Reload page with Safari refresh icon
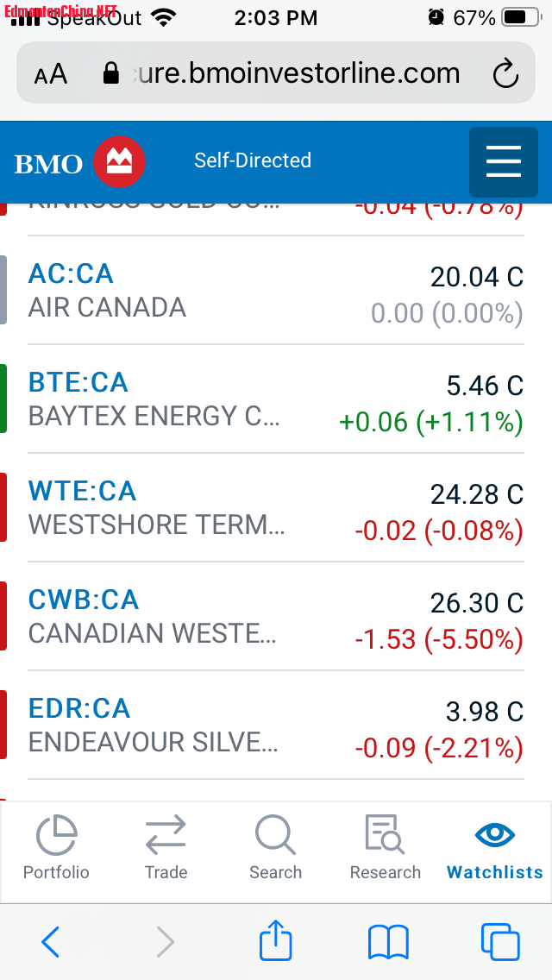Image resolution: width=552 pixels, height=980 pixels. pos(505,74)
